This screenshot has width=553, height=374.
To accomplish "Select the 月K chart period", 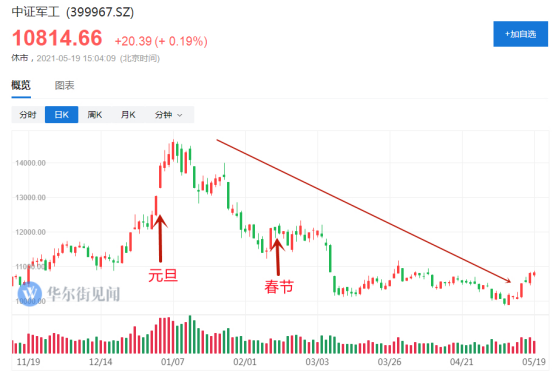I will pyautogui.click(x=128, y=115).
